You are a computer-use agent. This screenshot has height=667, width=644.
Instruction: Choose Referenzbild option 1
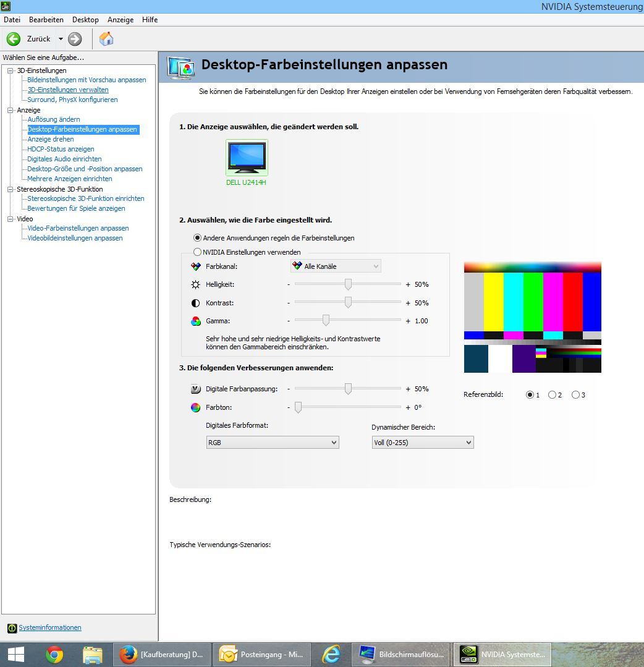point(530,395)
